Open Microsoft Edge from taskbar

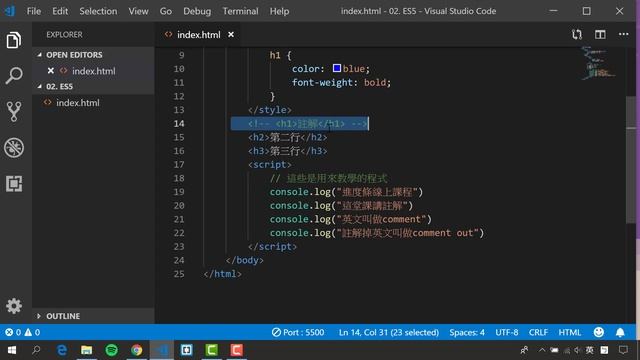(62, 350)
